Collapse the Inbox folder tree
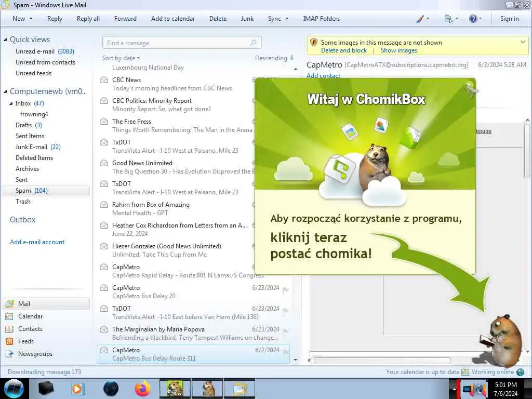 pyautogui.click(x=11, y=103)
